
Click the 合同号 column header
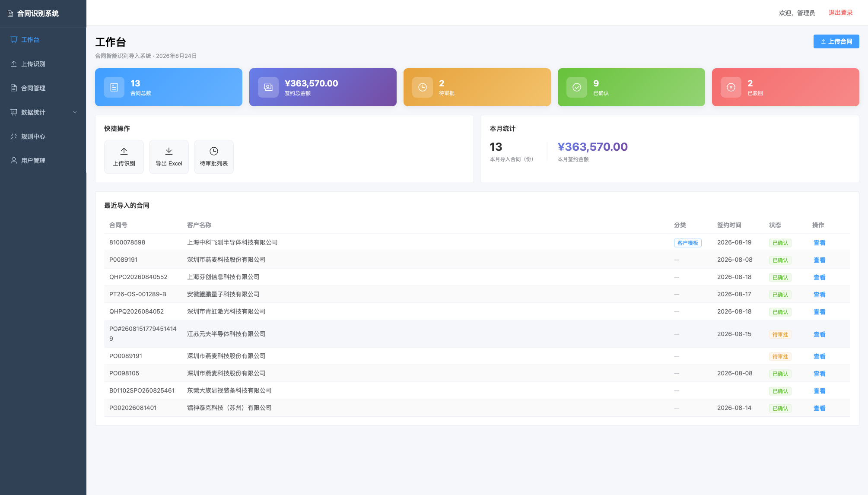point(118,225)
